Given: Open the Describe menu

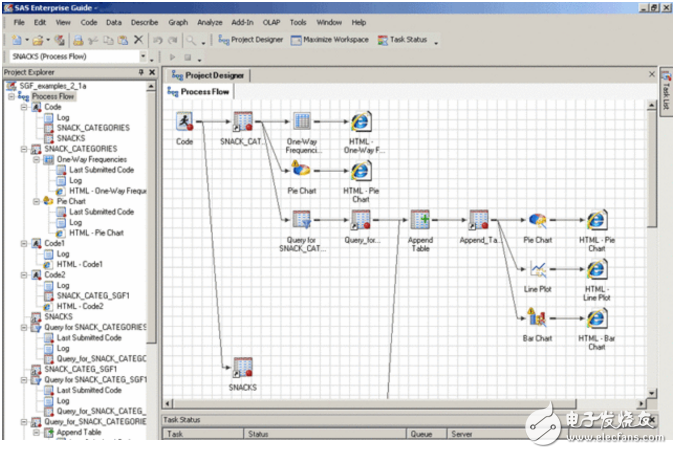Looking at the screenshot, I should tap(144, 21).
